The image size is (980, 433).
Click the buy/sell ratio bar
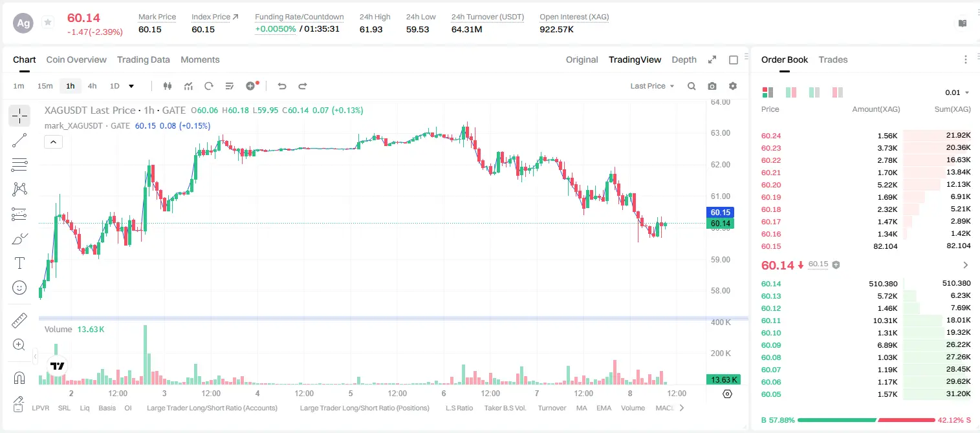pos(866,420)
